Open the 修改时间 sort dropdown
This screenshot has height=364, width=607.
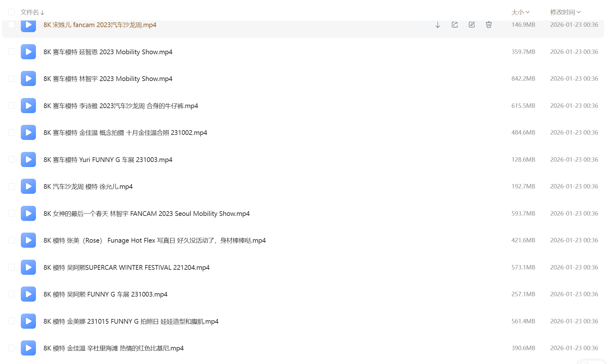(x=565, y=12)
